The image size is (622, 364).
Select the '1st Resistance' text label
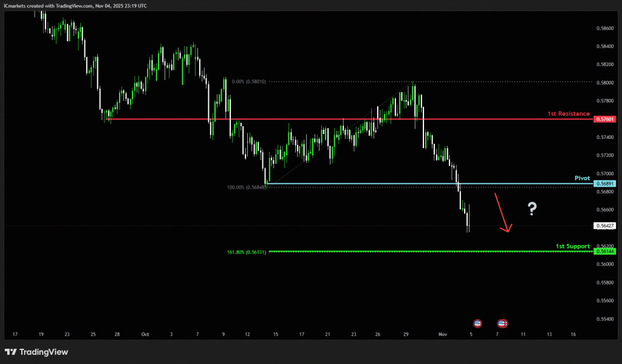568,113
